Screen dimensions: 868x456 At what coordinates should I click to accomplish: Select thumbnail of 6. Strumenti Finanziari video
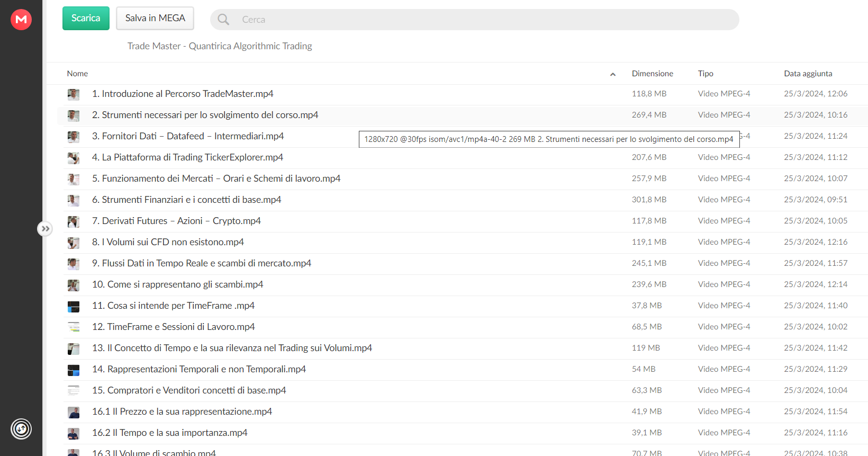74,200
